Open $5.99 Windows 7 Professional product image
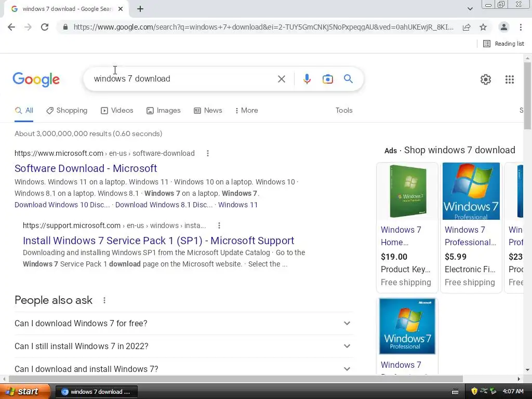 [471, 191]
